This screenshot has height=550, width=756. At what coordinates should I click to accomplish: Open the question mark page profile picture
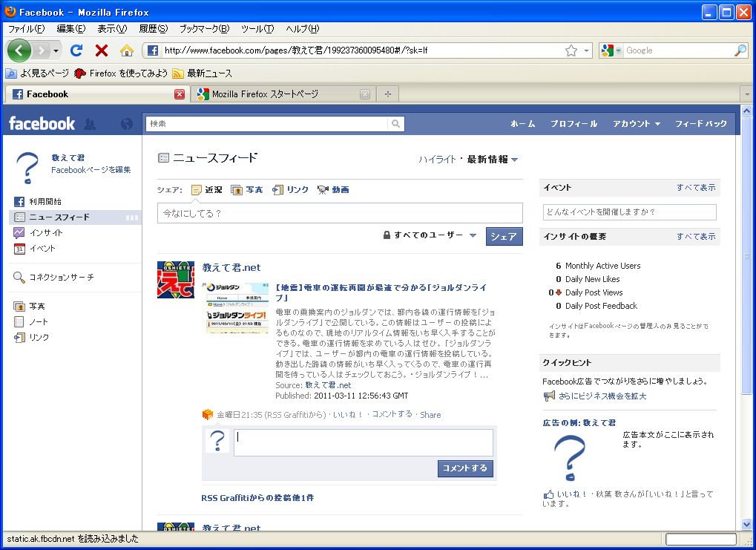coord(28,168)
